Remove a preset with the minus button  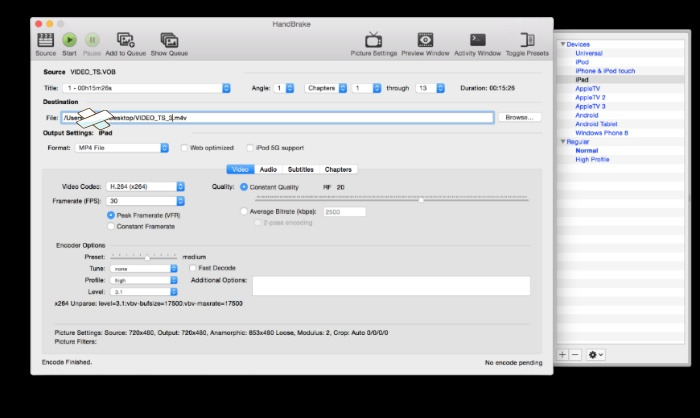click(575, 355)
